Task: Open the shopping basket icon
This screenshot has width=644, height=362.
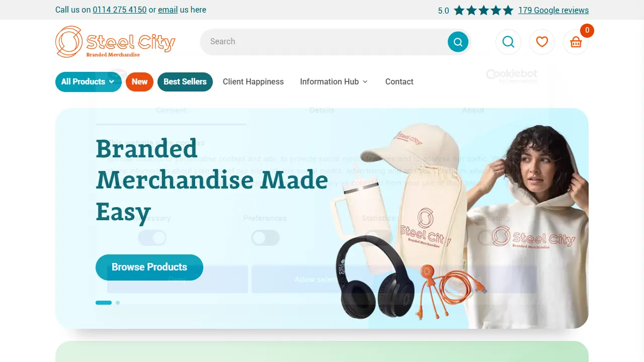Action: (576, 42)
